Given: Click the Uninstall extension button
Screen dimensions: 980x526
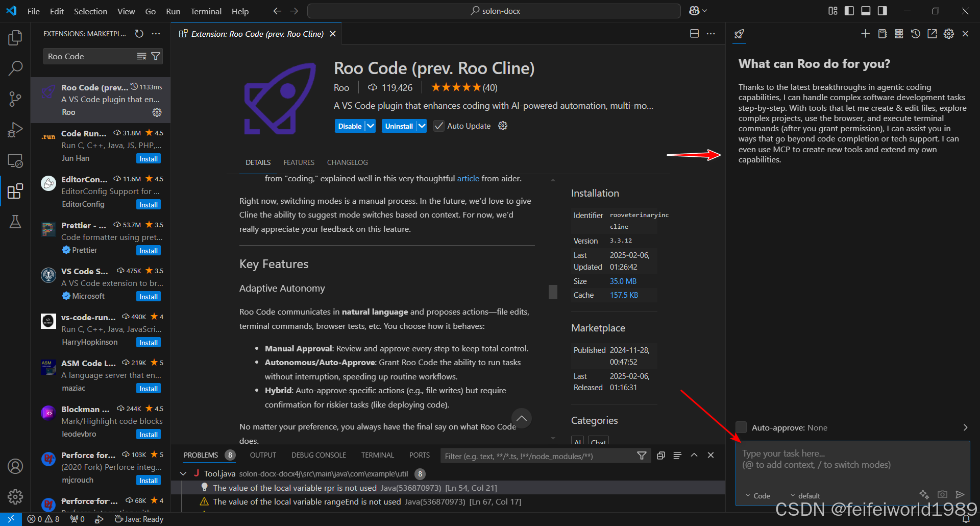Looking at the screenshot, I should click(x=399, y=126).
